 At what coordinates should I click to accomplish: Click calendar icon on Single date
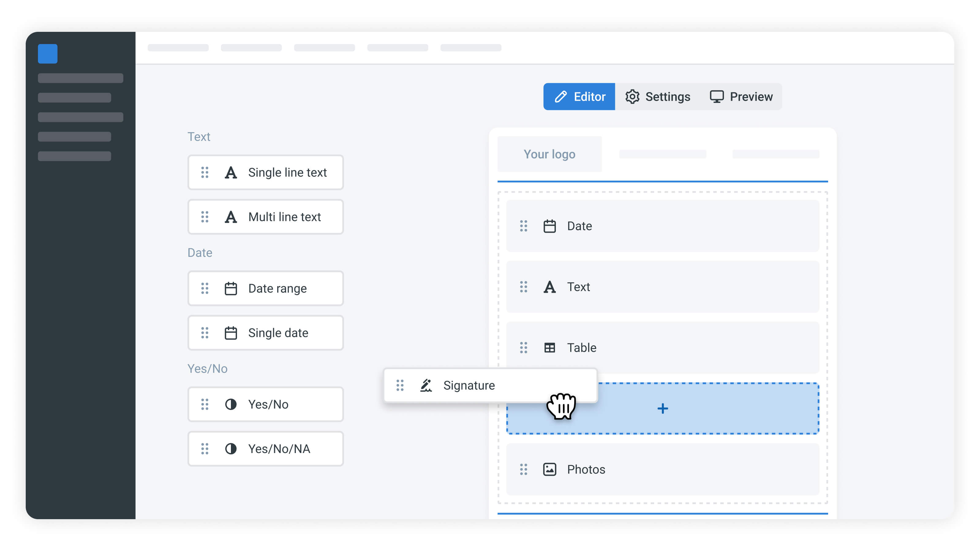[231, 333]
